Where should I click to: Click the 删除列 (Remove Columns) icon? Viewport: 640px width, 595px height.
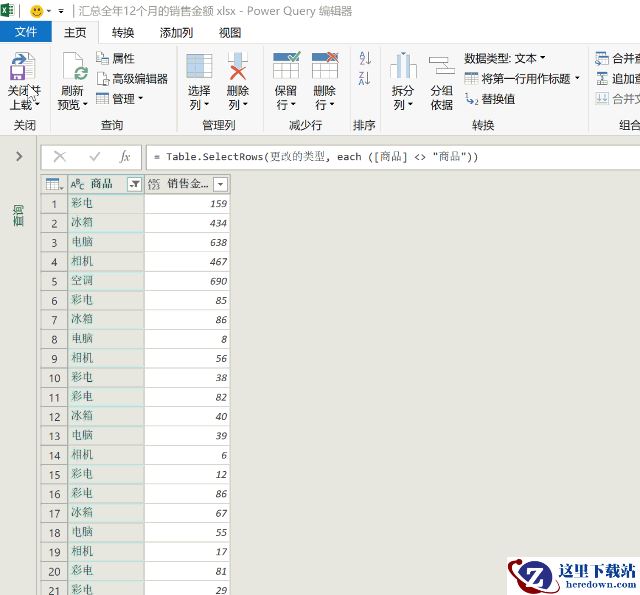click(238, 67)
